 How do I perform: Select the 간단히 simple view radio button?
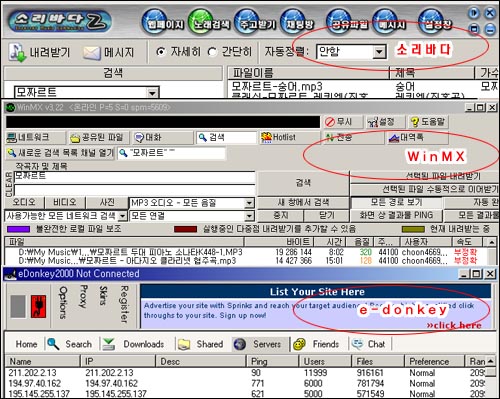pos(212,52)
